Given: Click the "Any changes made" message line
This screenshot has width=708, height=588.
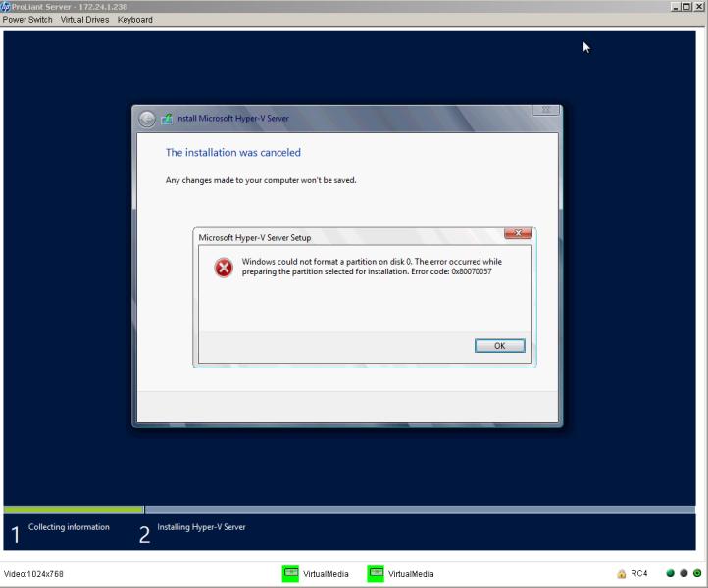Looking at the screenshot, I should (261, 180).
